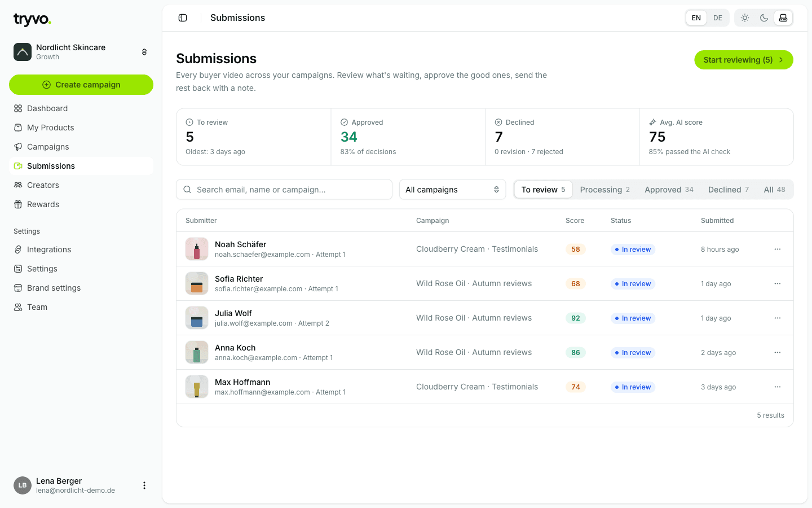812x508 pixels.
Task: Open Submissions in the sidebar
Action: 81,166
